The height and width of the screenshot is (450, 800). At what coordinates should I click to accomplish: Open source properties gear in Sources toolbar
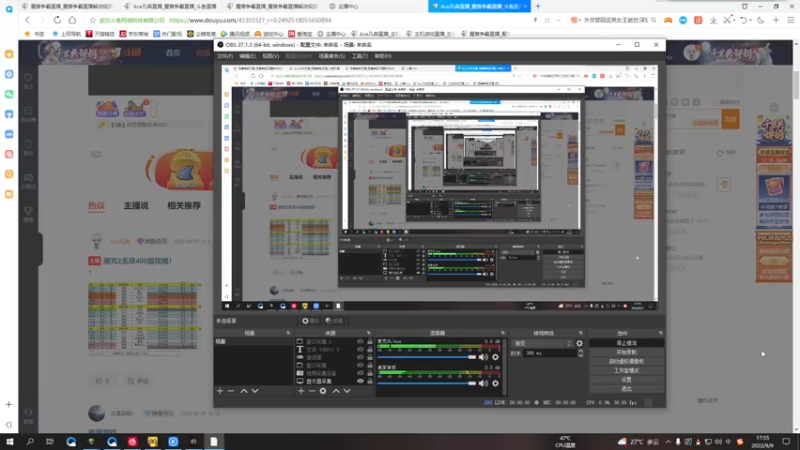pos(323,391)
